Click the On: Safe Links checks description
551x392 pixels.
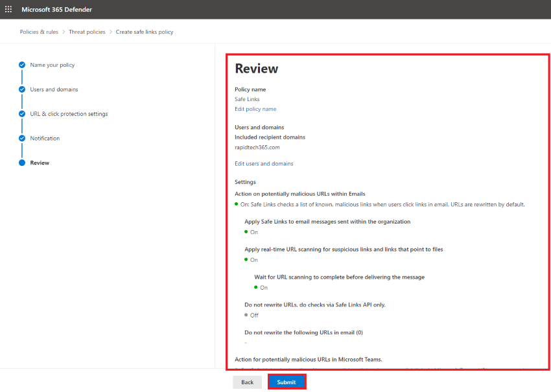tap(380, 205)
